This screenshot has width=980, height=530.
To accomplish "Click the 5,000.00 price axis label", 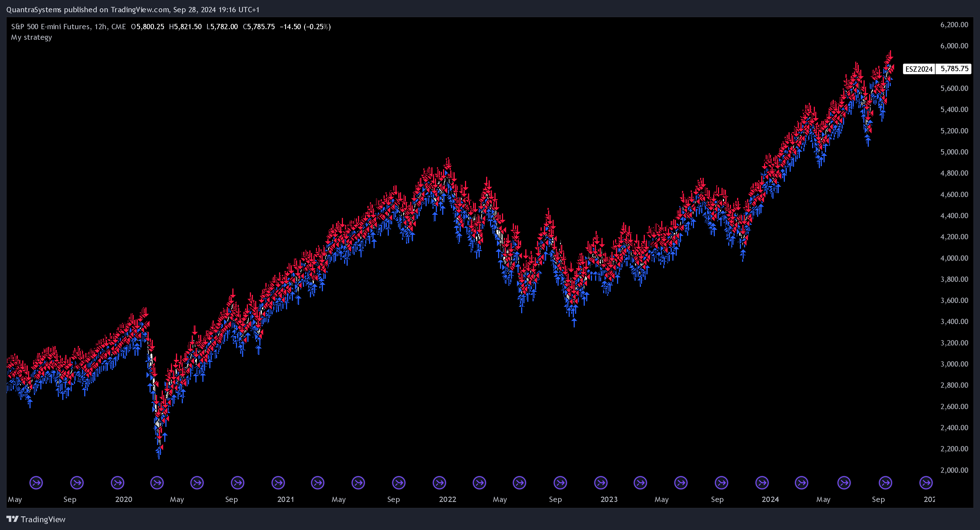I will (954, 152).
